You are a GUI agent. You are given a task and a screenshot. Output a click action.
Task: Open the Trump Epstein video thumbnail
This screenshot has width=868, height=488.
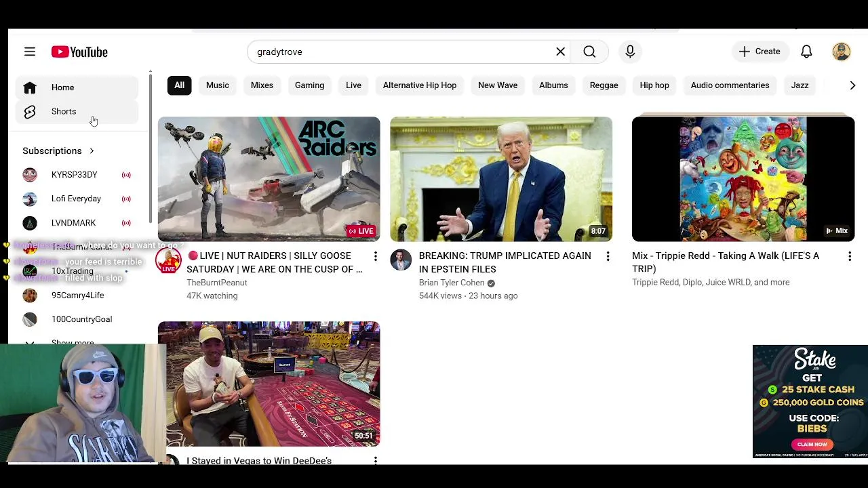[501, 179]
